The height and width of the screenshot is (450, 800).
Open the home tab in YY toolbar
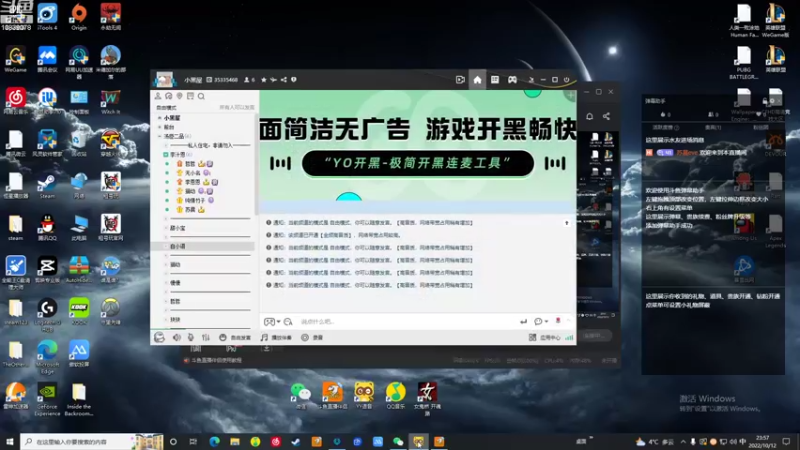click(477, 80)
